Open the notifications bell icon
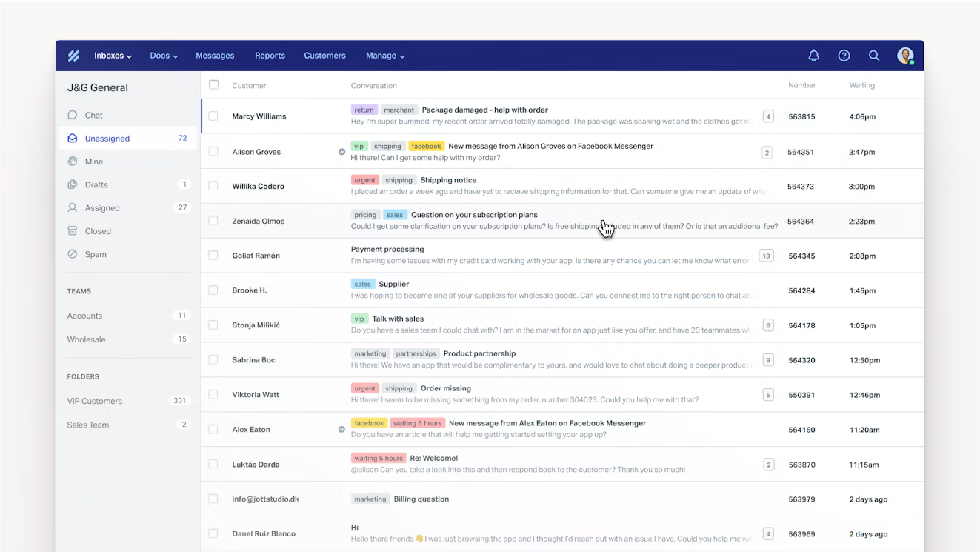 pos(813,55)
